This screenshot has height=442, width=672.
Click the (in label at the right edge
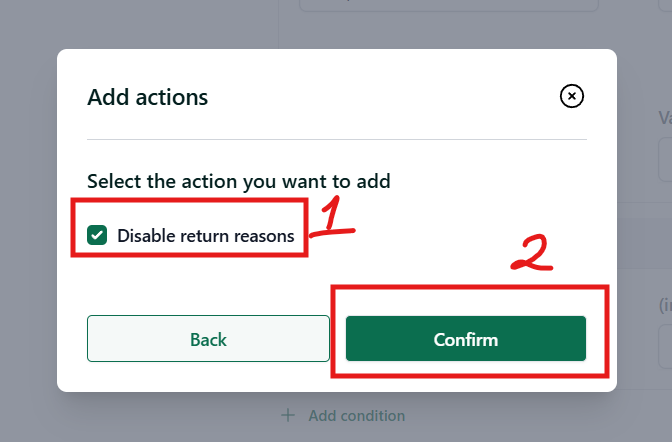[665, 305]
